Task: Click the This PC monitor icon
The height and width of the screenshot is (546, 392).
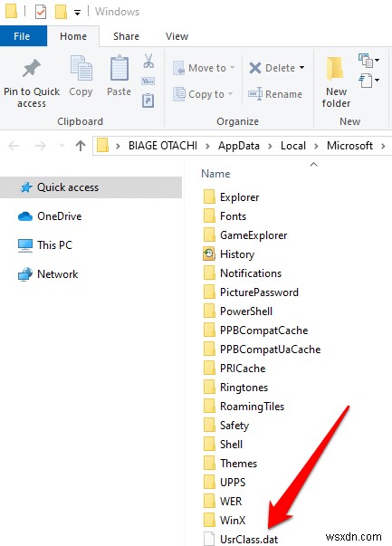Action: click(25, 245)
